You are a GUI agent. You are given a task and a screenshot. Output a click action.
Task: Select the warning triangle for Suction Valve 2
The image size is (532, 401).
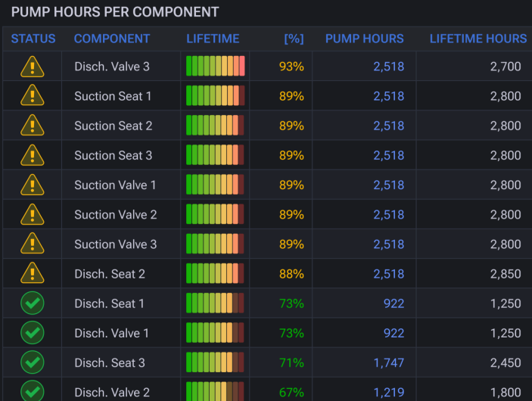coord(33,214)
